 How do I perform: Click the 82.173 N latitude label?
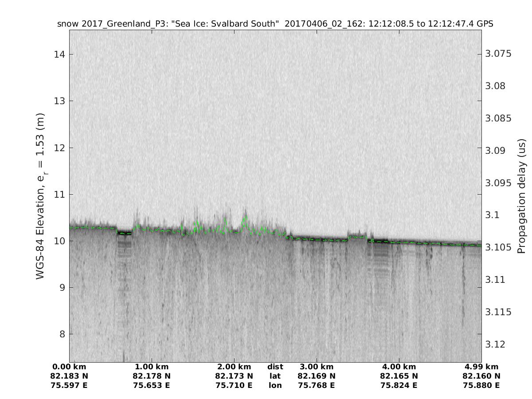point(234,376)
